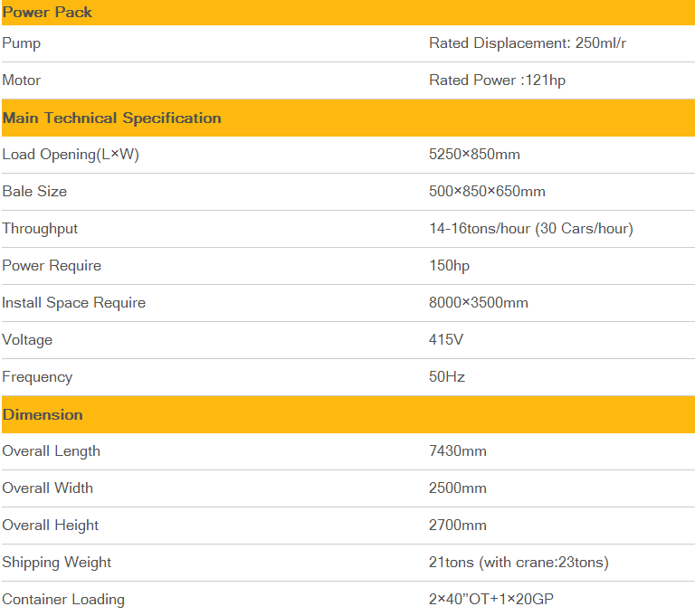
Task: Click the Main Technical Specification header
Action: tap(111, 118)
